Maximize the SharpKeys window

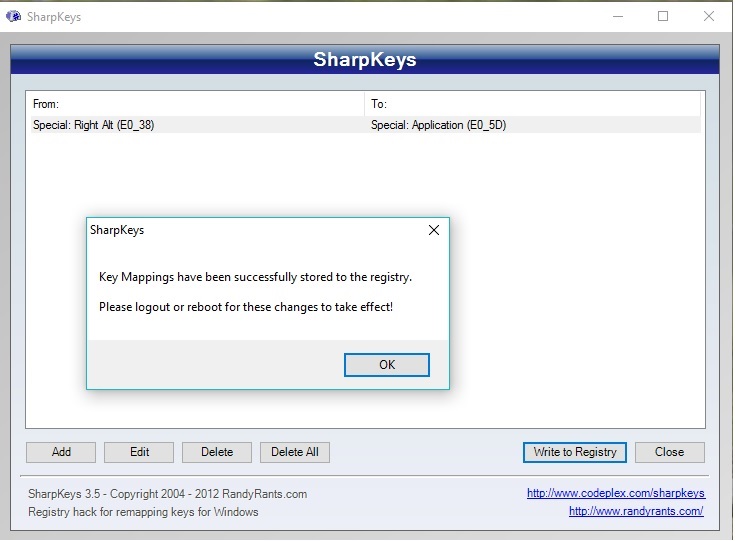point(663,16)
